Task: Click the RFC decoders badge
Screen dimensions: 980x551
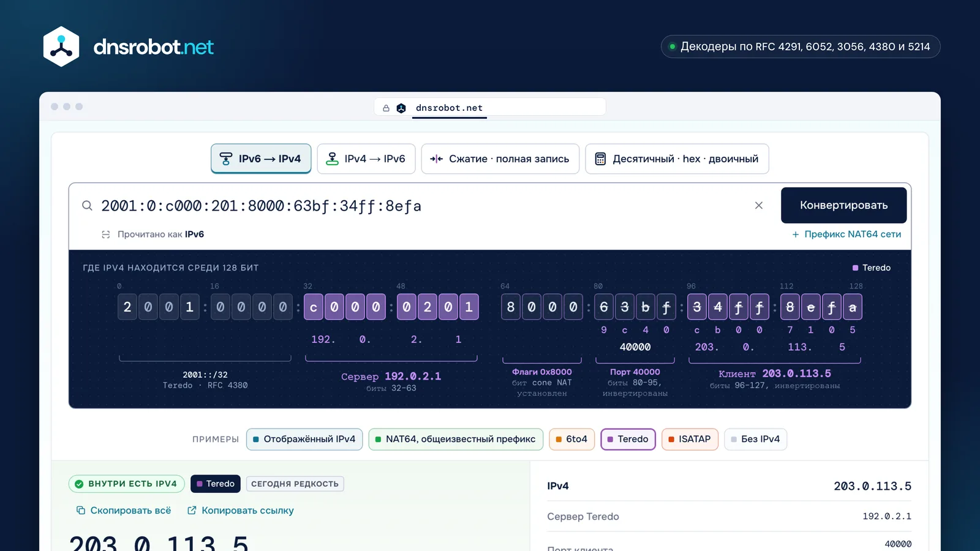Action: pos(801,47)
